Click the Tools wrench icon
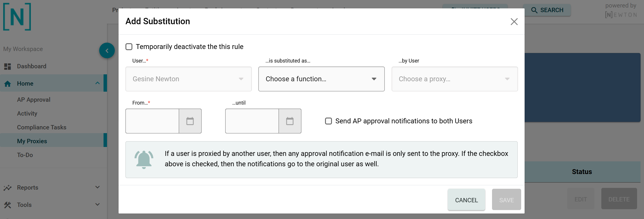This screenshot has height=219, width=644. click(7, 205)
